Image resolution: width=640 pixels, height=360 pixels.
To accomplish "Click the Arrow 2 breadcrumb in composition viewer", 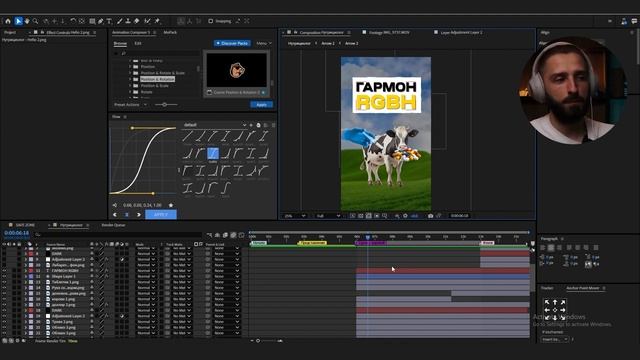I will coord(328,43).
